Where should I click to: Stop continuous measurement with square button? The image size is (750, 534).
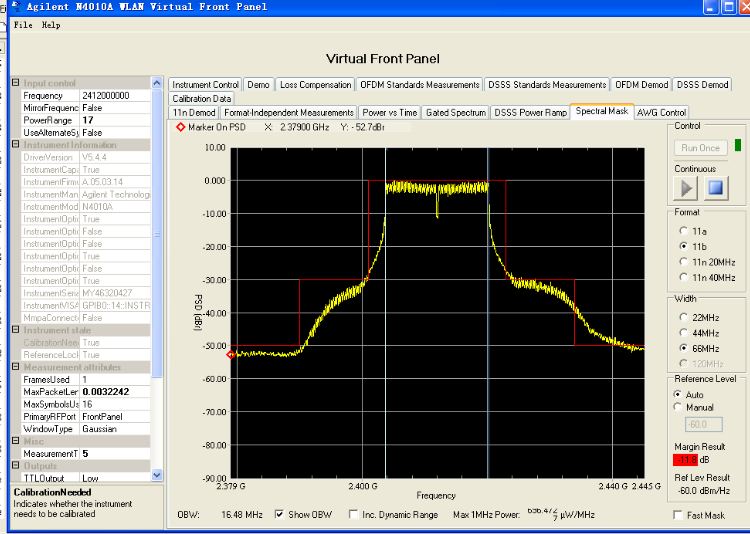coord(716,188)
